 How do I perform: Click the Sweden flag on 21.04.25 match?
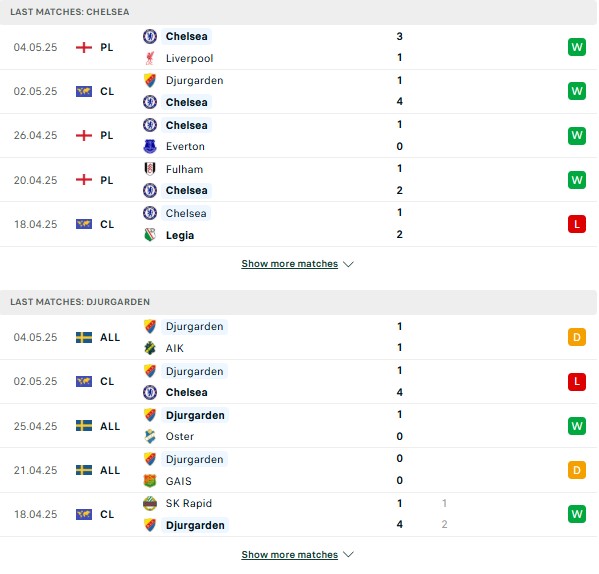84,470
